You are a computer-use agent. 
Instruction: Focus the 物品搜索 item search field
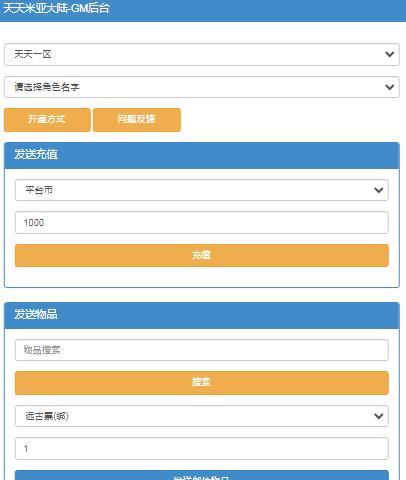coord(202,350)
